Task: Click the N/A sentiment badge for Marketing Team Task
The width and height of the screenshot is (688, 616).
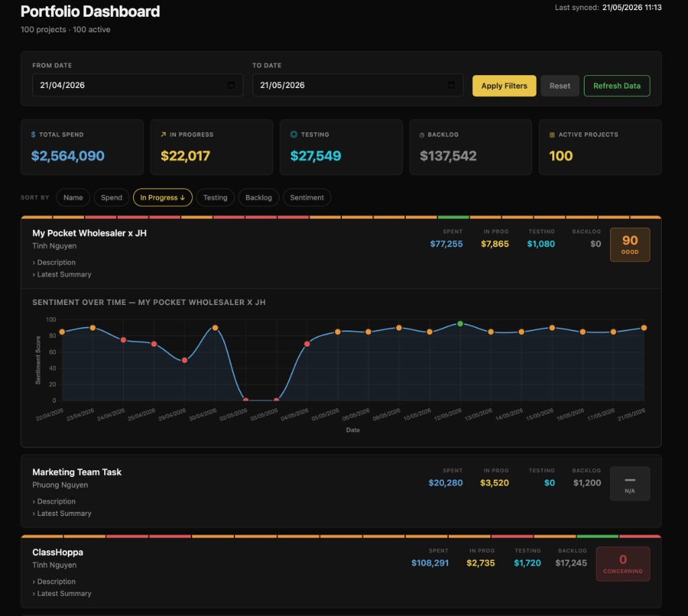Action: coord(630,484)
